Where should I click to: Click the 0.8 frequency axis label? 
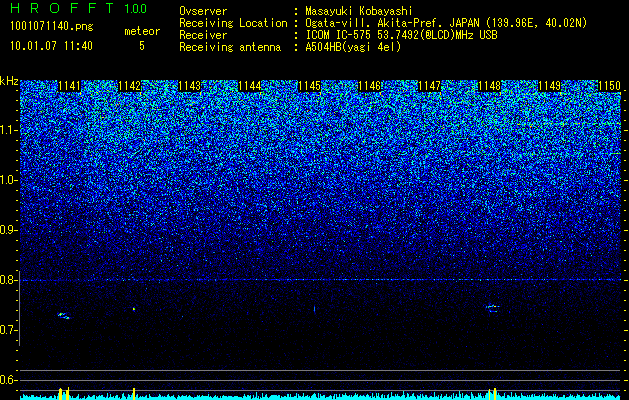tap(8, 280)
